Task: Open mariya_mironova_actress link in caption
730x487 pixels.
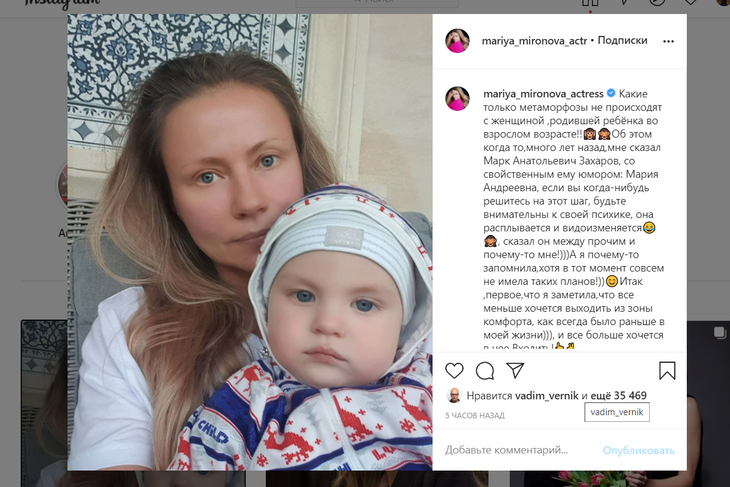Action: click(x=543, y=94)
